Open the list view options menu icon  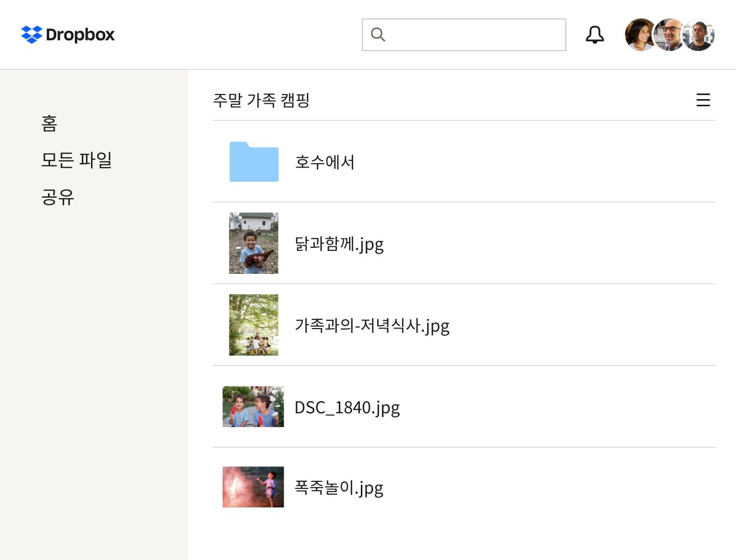click(x=703, y=100)
